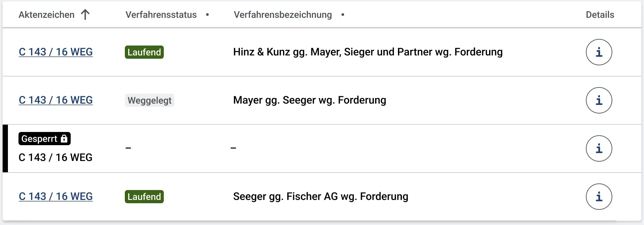Open C 143 / 16 WEG link for Fischer AG

(56, 196)
